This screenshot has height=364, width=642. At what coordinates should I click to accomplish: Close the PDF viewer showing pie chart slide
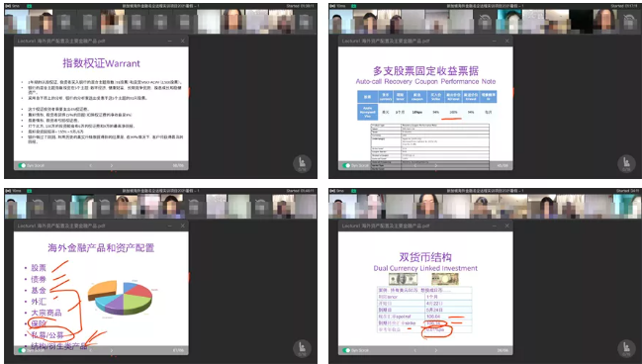tap(183, 226)
